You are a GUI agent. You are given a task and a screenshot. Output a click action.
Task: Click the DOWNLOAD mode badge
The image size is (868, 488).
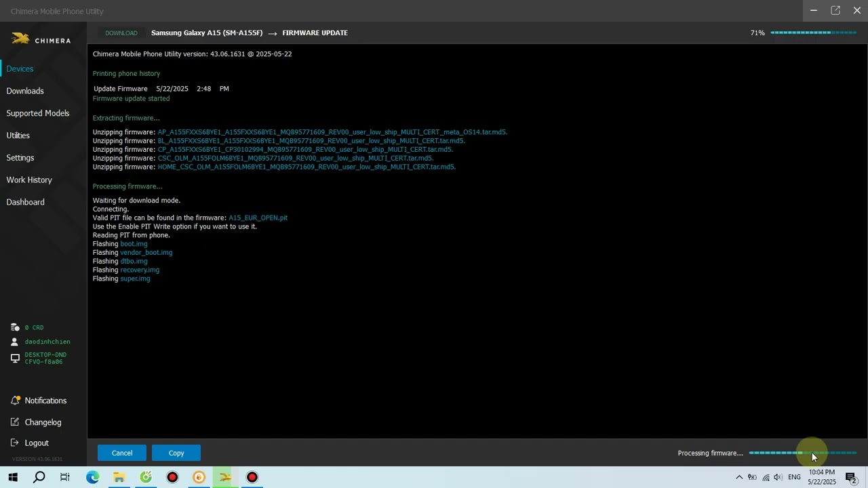121,33
